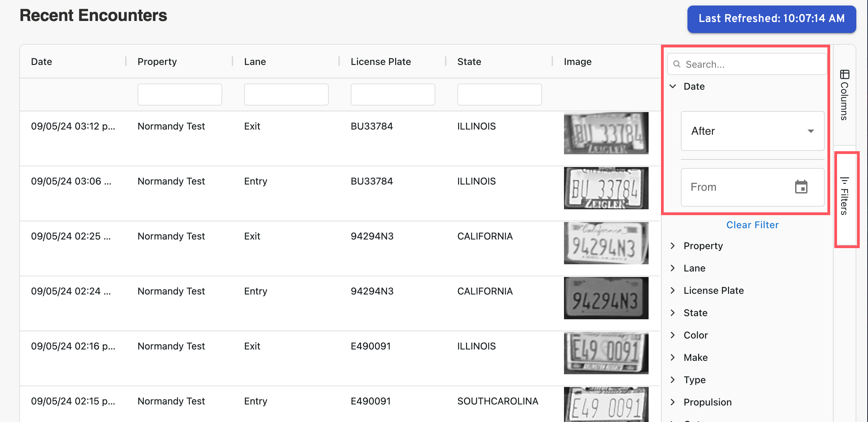Click the calendar icon in From field
The width and height of the screenshot is (868, 422).
(801, 187)
